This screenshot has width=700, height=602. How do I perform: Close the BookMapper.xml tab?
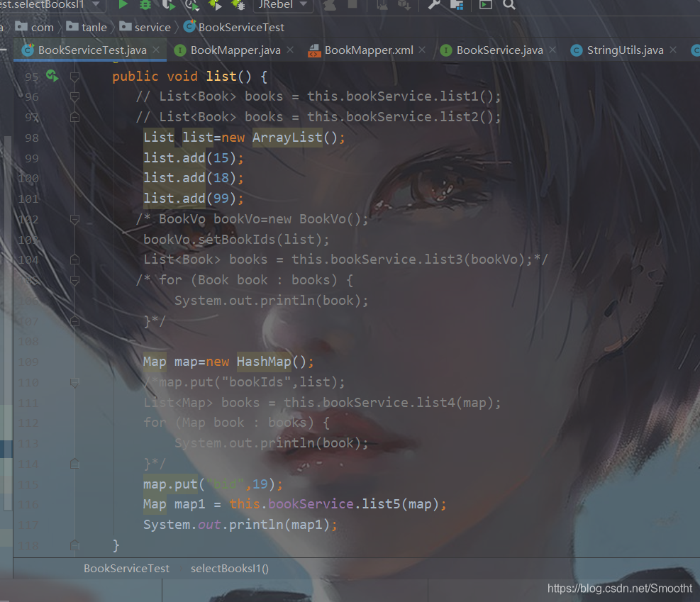click(422, 50)
